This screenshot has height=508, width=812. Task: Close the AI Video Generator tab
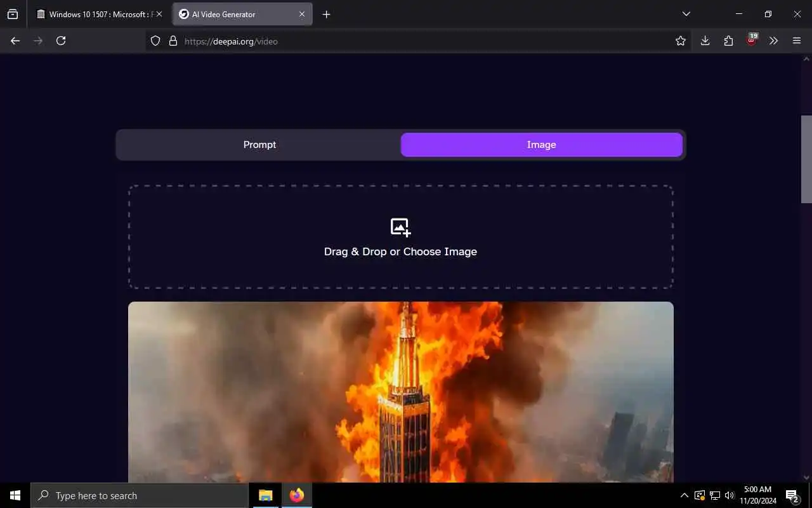point(302,14)
